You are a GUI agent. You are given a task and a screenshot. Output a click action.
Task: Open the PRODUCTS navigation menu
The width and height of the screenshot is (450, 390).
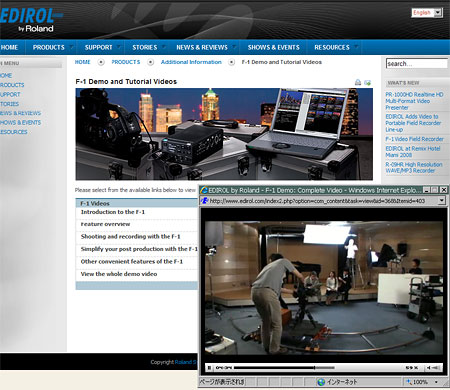pyautogui.click(x=49, y=47)
